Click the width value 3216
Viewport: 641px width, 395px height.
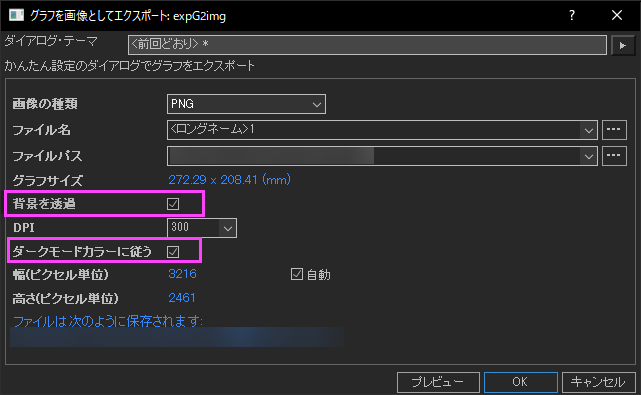tap(182, 274)
